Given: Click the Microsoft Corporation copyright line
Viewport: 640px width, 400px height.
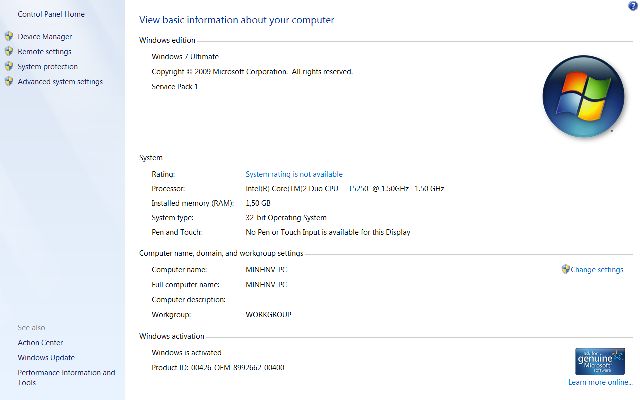Looking at the screenshot, I should pos(252,71).
